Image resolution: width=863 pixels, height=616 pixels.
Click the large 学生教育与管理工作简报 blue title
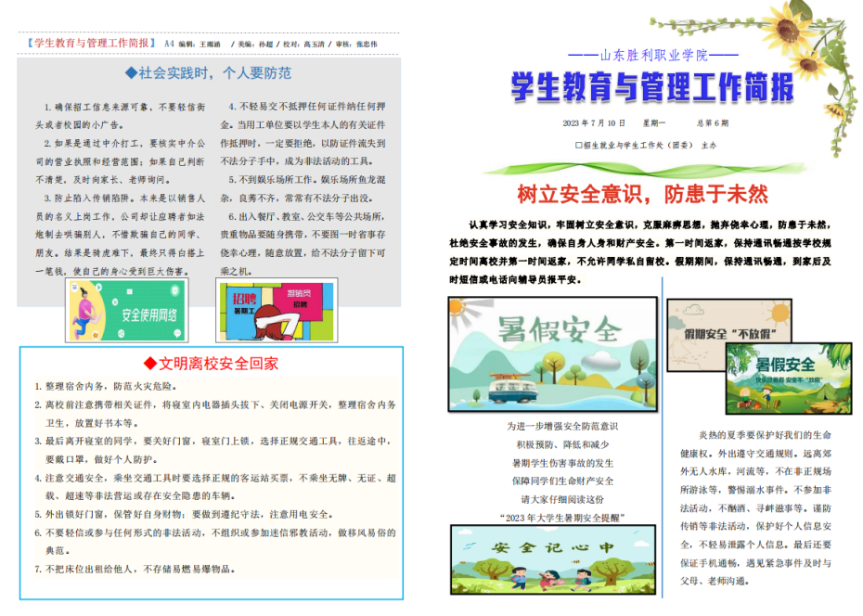(652, 88)
